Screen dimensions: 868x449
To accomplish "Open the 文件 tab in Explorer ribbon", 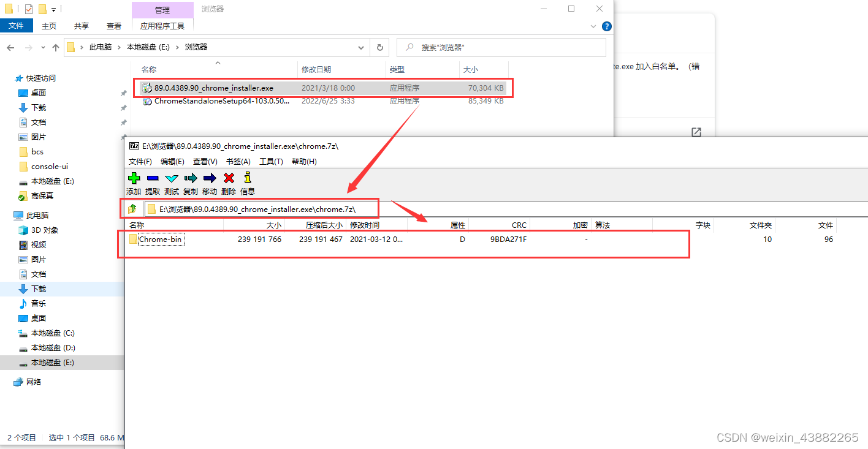I will (16, 26).
